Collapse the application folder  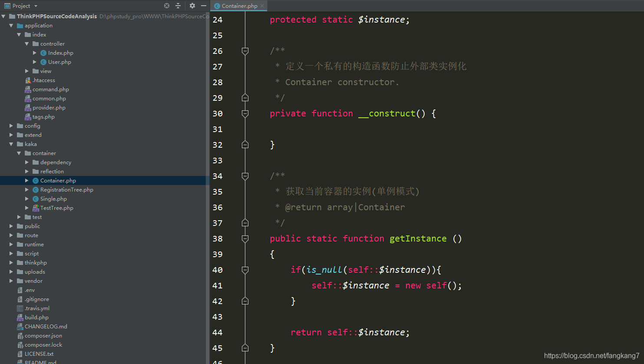(11, 26)
